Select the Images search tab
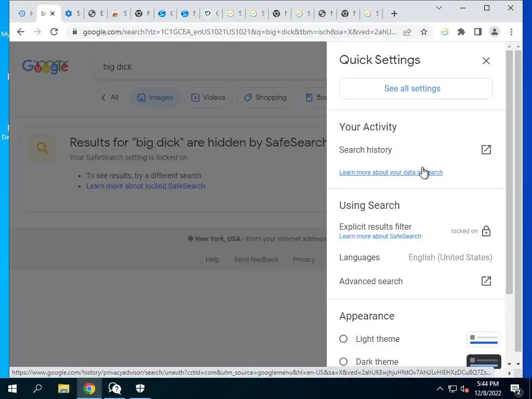 tap(155, 98)
